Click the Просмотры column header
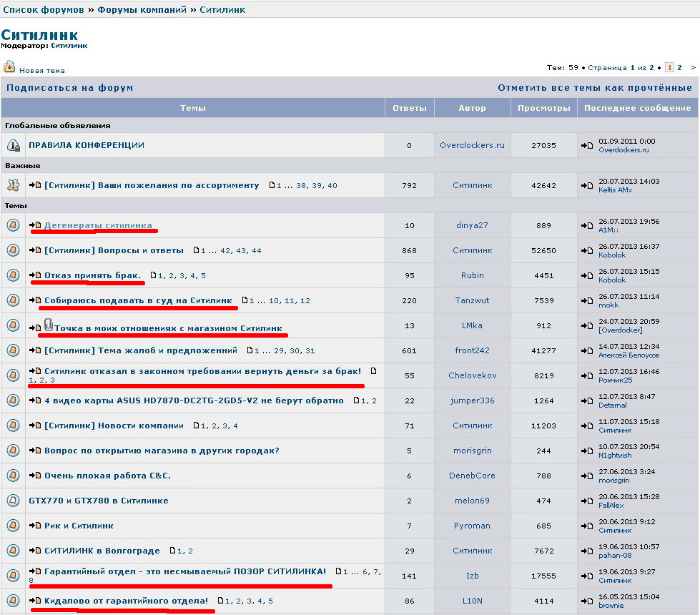The width and height of the screenshot is (700, 615). point(543,108)
